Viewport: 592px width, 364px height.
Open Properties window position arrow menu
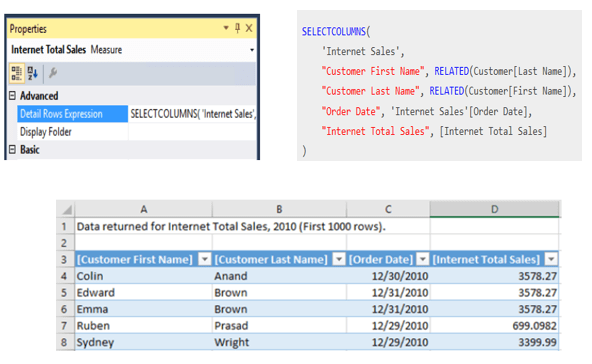coord(226,28)
